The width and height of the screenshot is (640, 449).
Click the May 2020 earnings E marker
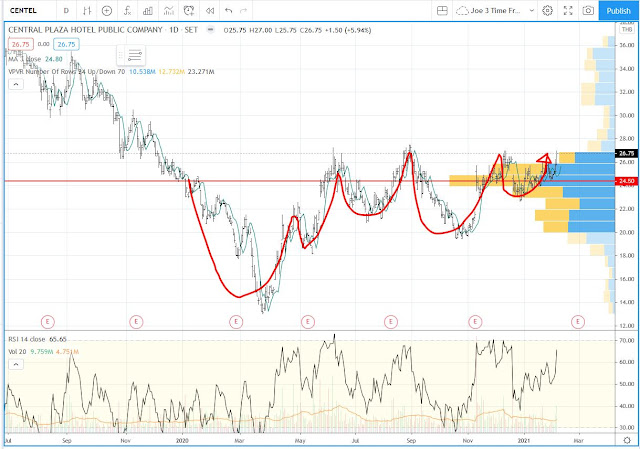308,322
